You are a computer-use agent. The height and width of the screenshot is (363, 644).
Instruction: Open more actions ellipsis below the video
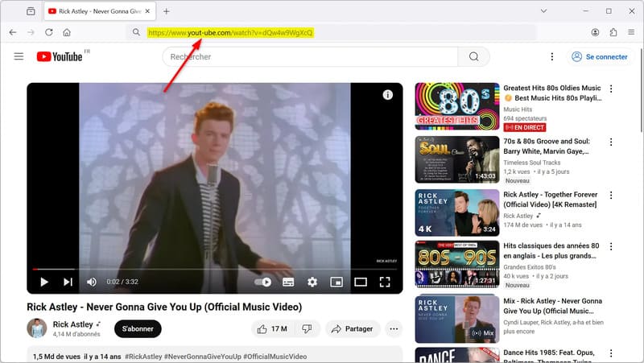coord(394,329)
